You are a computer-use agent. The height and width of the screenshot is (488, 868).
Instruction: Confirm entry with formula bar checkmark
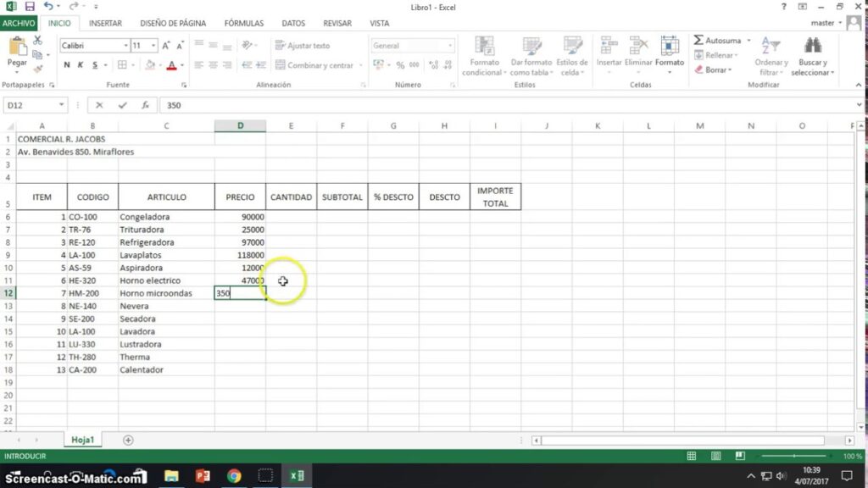[x=123, y=105]
